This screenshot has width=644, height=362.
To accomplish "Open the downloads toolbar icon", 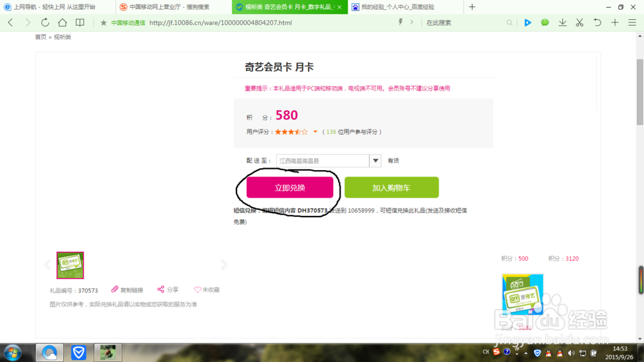I will 563,23.
